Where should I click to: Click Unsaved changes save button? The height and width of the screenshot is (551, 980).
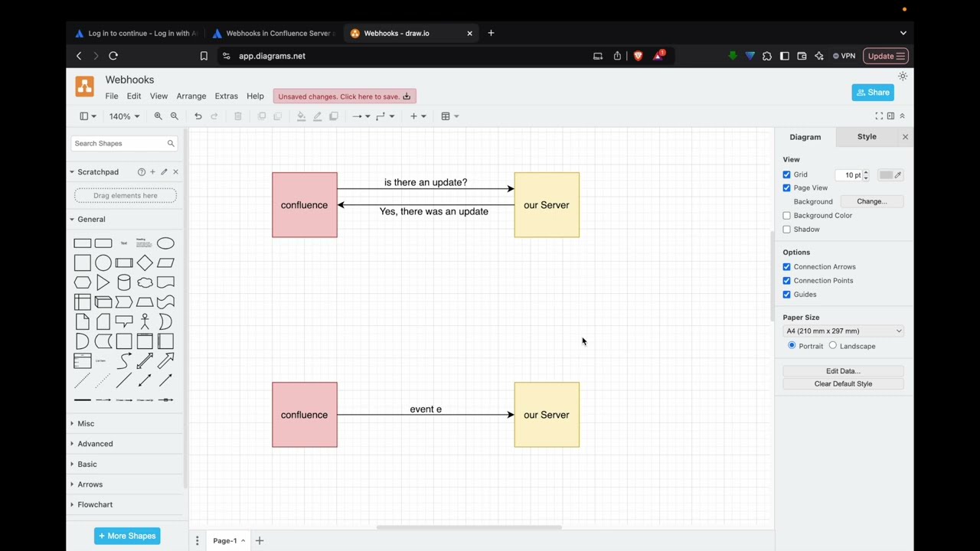345,96
